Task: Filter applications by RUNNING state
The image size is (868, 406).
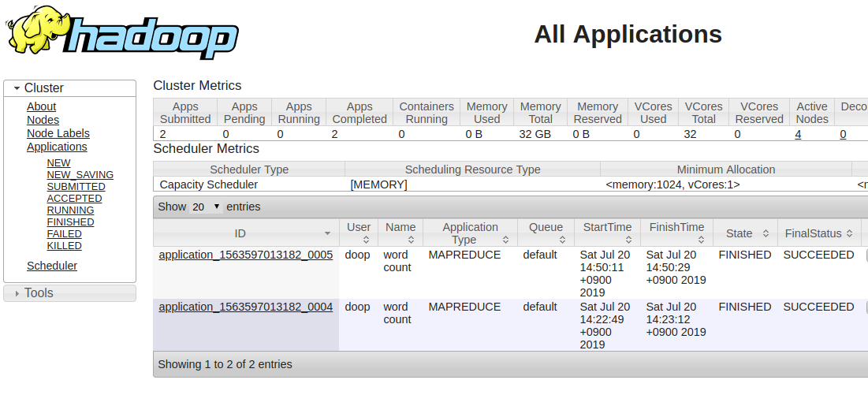Action: tap(70, 210)
